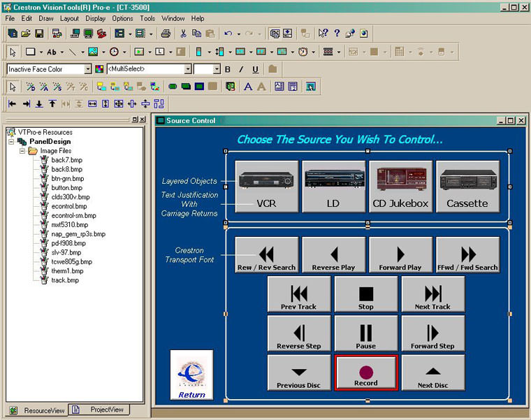Open the font size dropdown
Screen dimensions: 531x420
coord(217,69)
